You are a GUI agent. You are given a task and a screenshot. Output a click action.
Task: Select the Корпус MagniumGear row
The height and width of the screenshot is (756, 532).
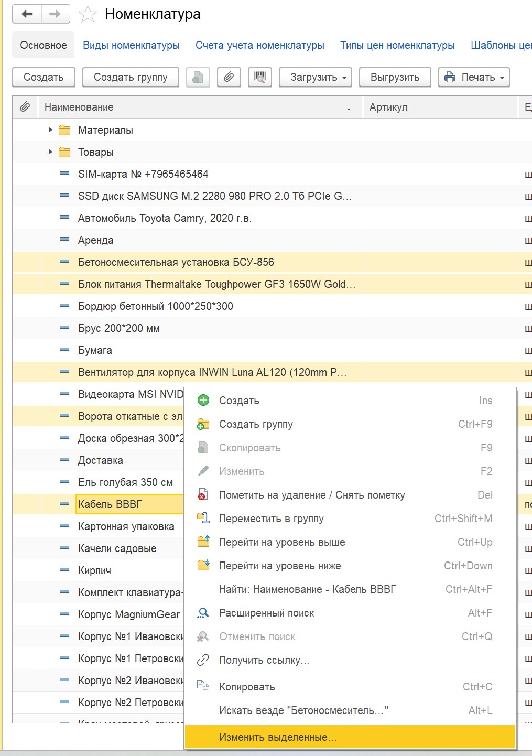pyautogui.click(x=99, y=614)
